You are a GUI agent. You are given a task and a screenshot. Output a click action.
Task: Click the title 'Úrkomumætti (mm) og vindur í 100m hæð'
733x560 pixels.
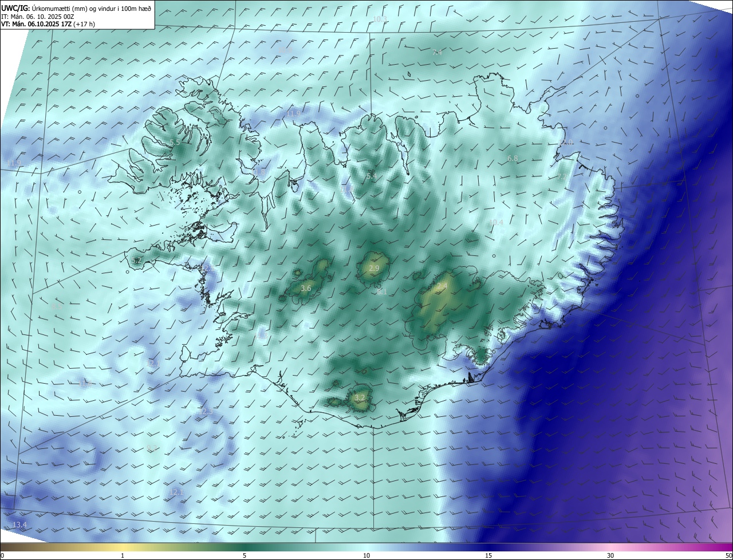pos(91,9)
